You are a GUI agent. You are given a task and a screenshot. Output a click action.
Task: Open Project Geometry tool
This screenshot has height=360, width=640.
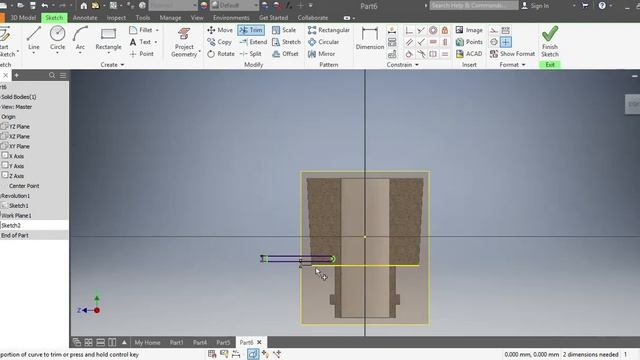pos(184,42)
